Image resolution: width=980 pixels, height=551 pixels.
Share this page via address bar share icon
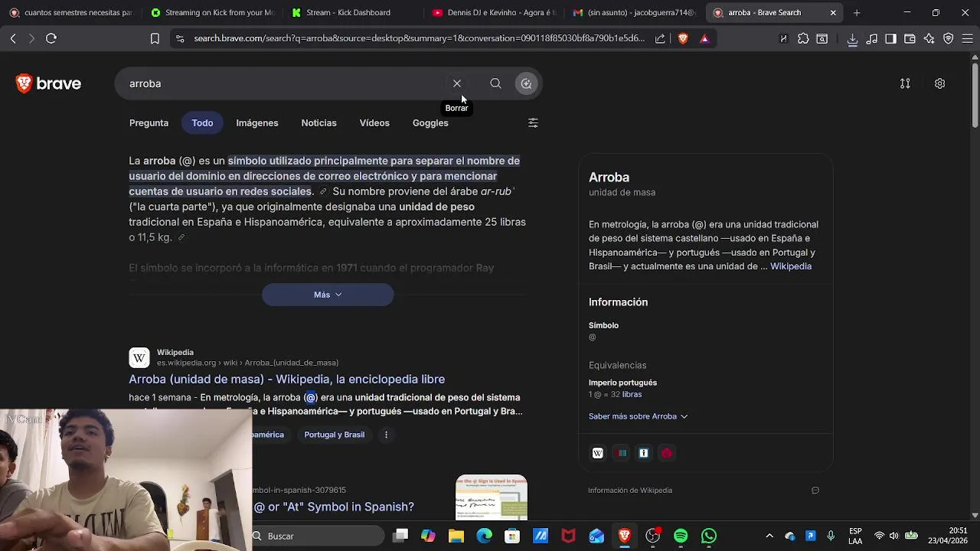(660, 38)
